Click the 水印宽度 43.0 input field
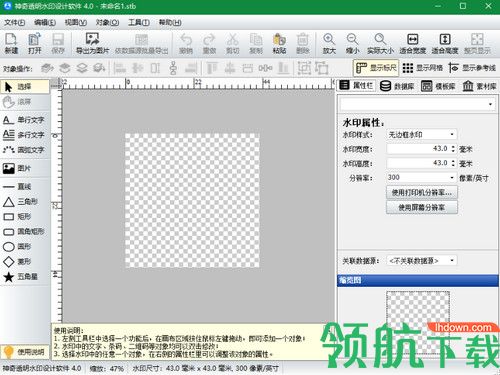This screenshot has height=375, width=500. [x=418, y=149]
